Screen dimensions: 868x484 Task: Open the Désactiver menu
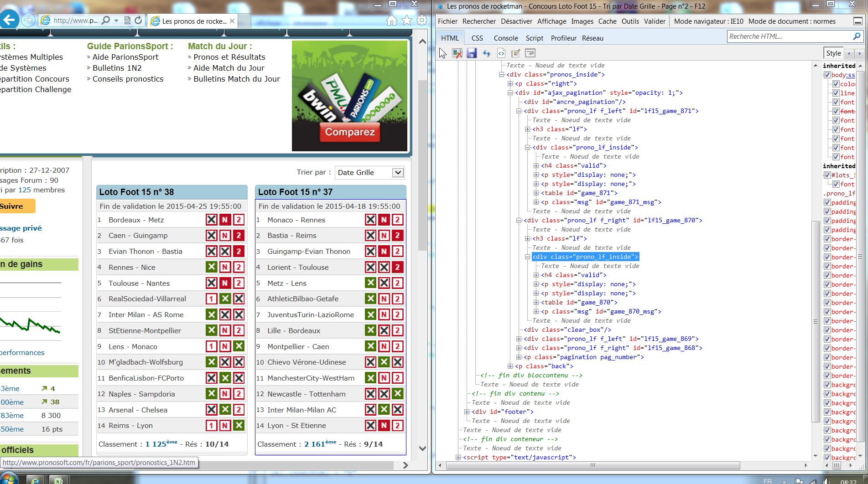pyautogui.click(x=516, y=21)
